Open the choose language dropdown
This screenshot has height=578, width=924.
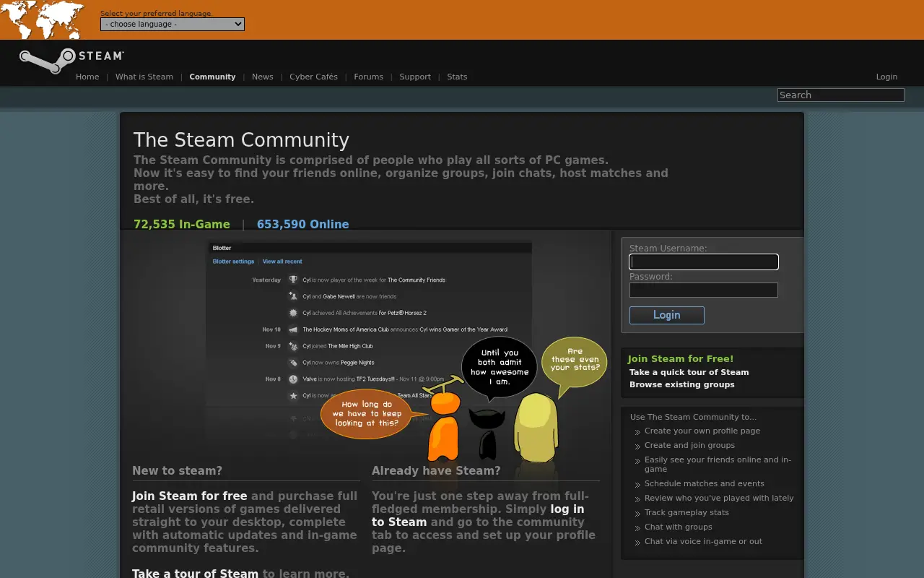coord(173,24)
